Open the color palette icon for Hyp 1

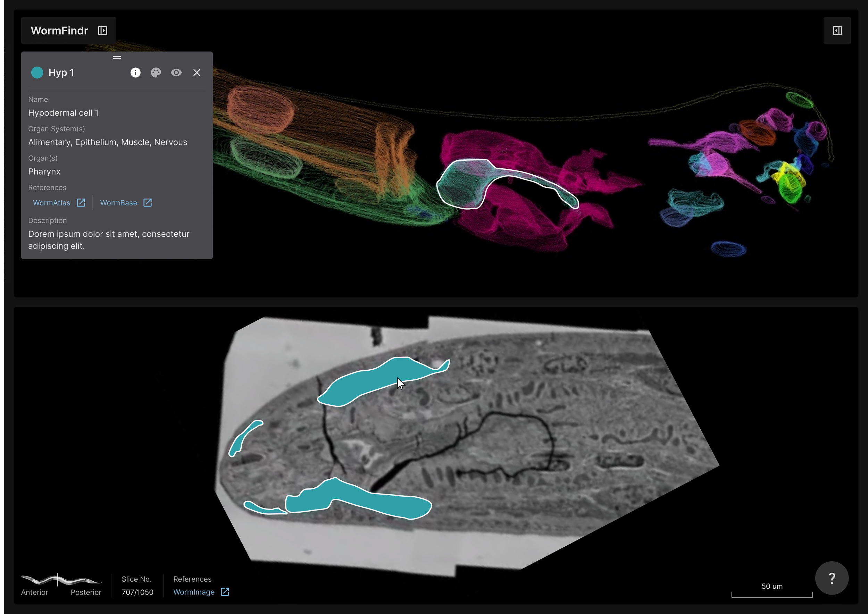tap(156, 73)
